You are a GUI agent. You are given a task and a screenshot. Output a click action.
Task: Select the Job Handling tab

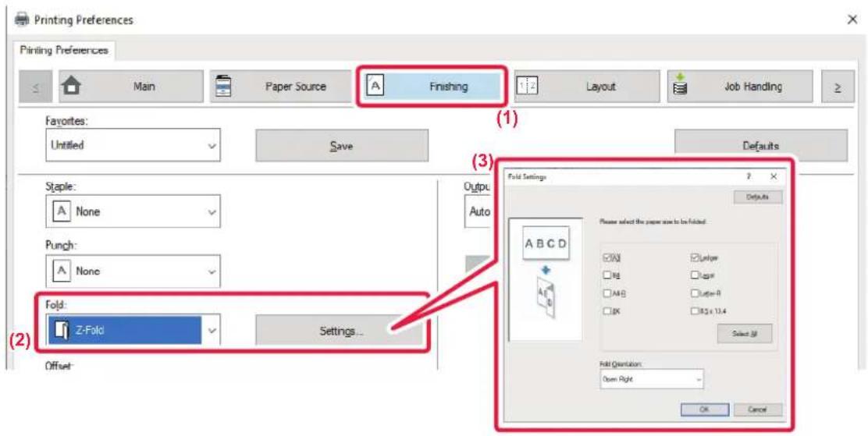click(x=739, y=87)
